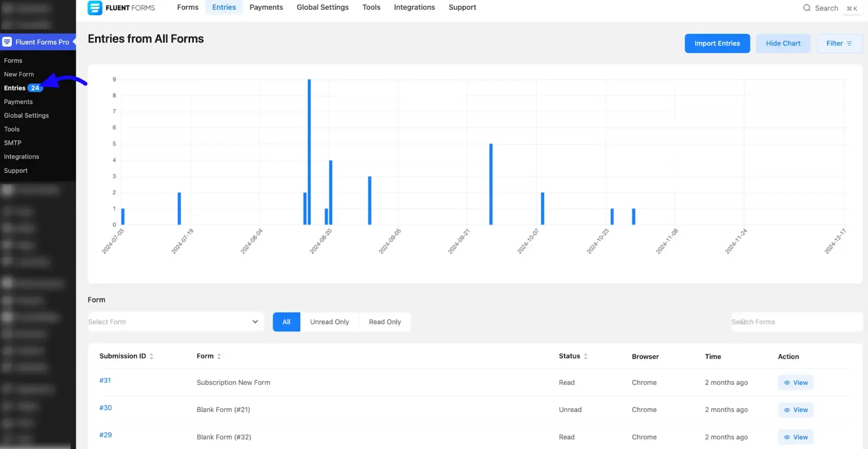This screenshot has width=868, height=449.
Task: Click the "Action" column header
Action: [788, 357]
